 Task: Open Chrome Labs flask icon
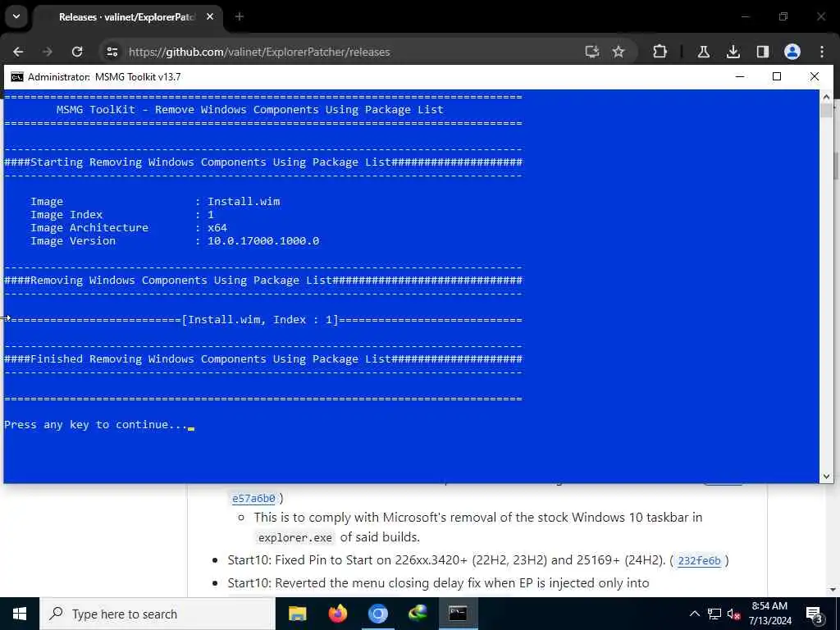(x=703, y=52)
